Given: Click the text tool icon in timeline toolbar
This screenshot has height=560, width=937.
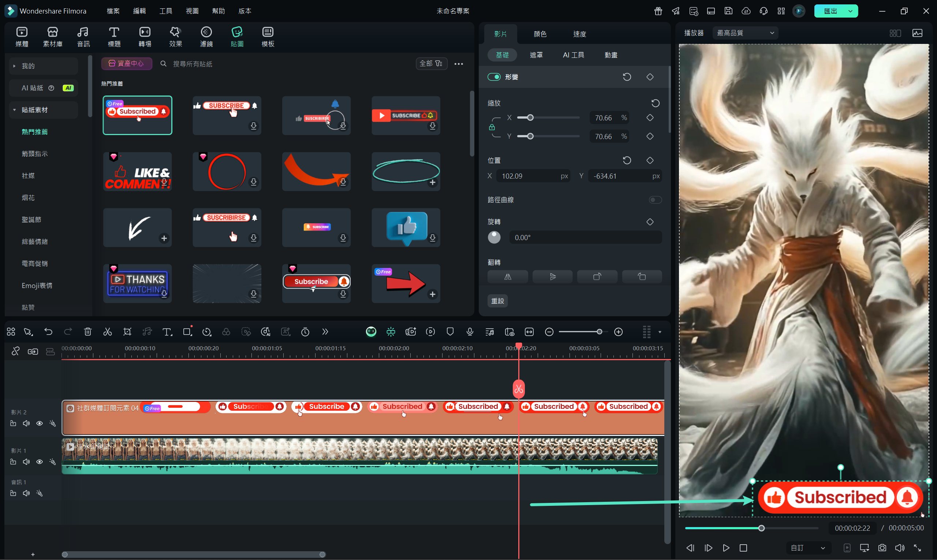Looking at the screenshot, I should pyautogui.click(x=167, y=332).
